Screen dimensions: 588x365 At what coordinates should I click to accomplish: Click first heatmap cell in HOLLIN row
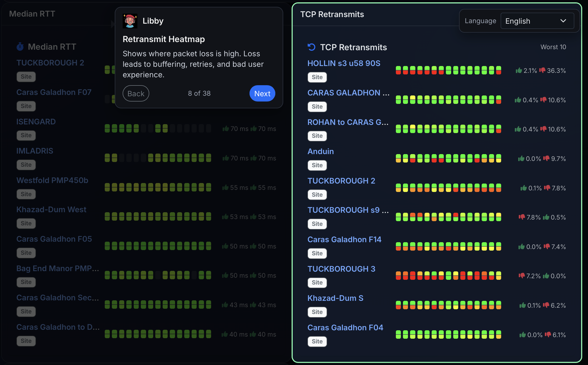pyautogui.click(x=398, y=70)
